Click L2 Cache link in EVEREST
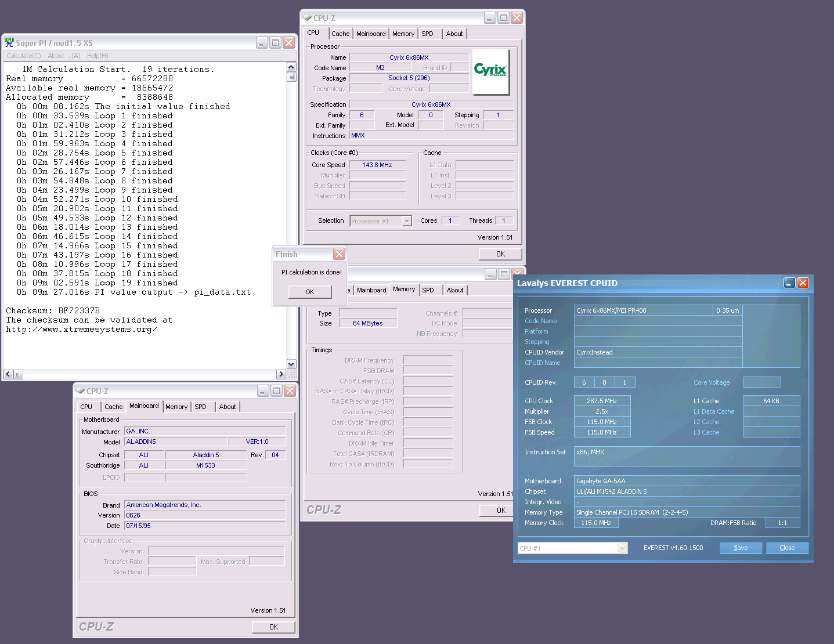834x644 pixels. 706,422
